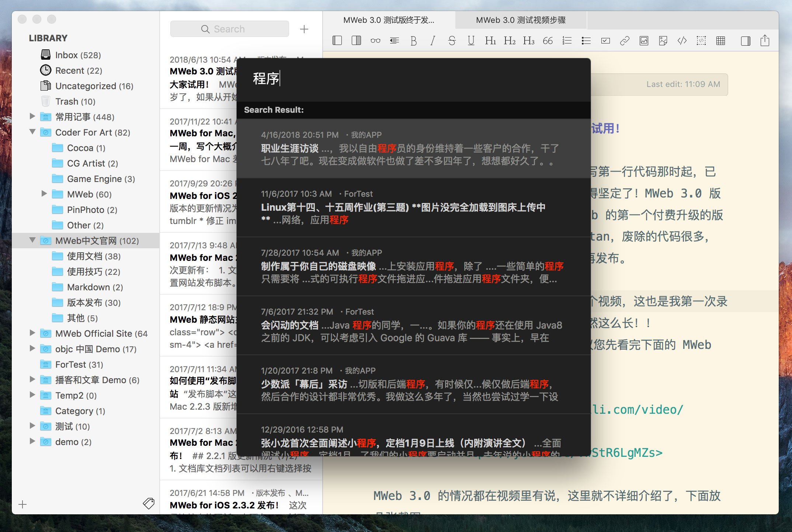Insert a task list checkbox item

605,41
